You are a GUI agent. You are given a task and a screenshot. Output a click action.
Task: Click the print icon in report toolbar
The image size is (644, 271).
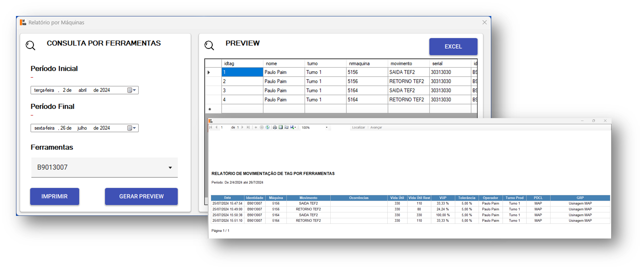275,127
